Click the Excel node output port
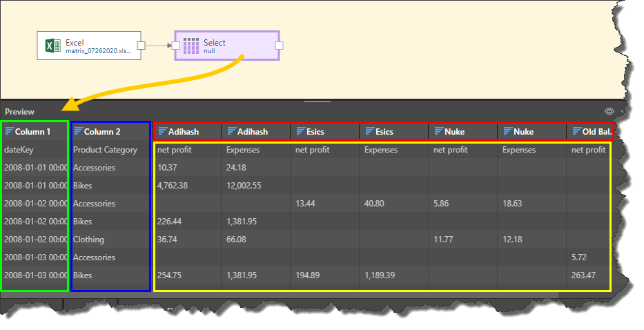This screenshot has width=644, height=330. (141, 45)
